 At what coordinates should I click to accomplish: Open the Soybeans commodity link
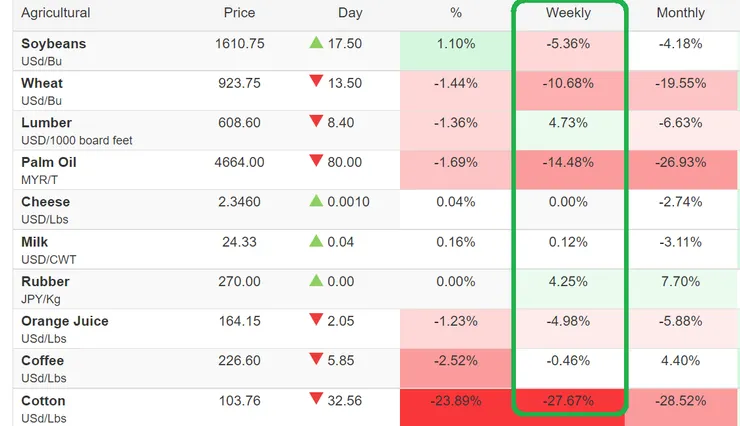coord(53,44)
